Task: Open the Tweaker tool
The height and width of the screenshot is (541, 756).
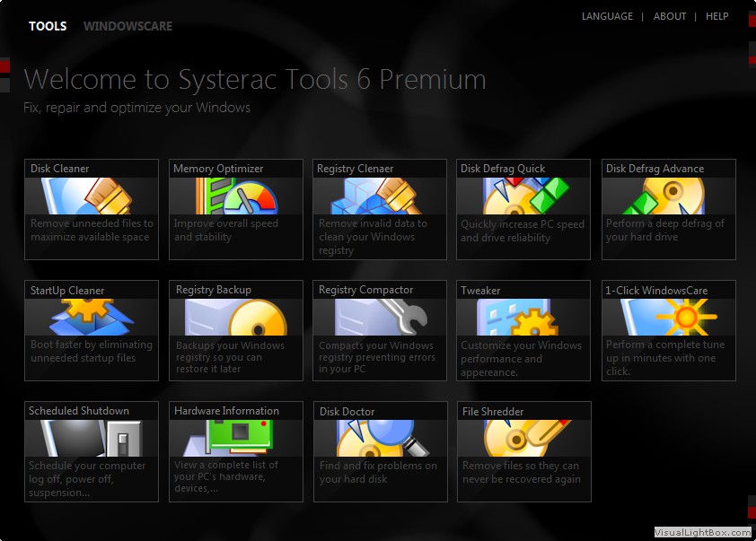Action: point(523,329)
